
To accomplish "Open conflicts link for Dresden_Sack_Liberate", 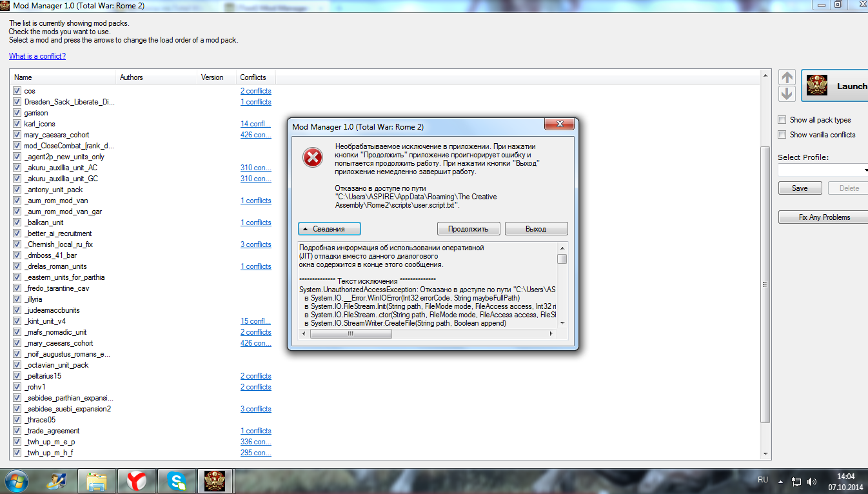I will pyautogui.click(x=256, y=102).
